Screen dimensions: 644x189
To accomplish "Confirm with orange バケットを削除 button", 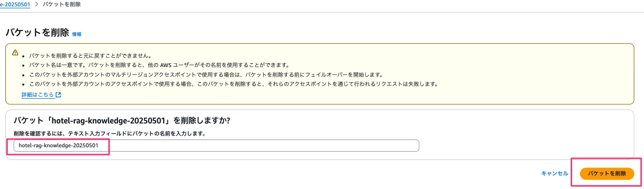I will pyautogui.click(x=607, y=173).
